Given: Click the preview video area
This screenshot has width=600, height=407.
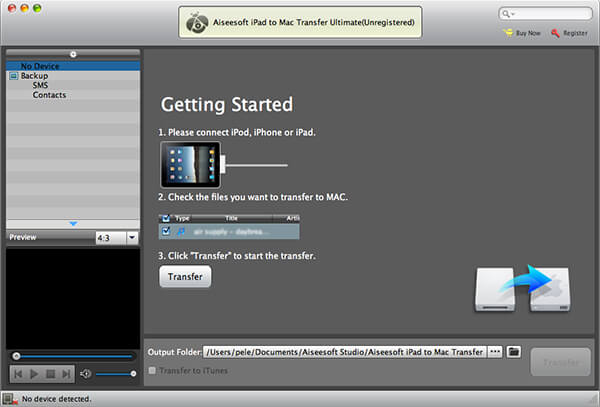Looking at the screenshot, I should click(x=73, y=298).
